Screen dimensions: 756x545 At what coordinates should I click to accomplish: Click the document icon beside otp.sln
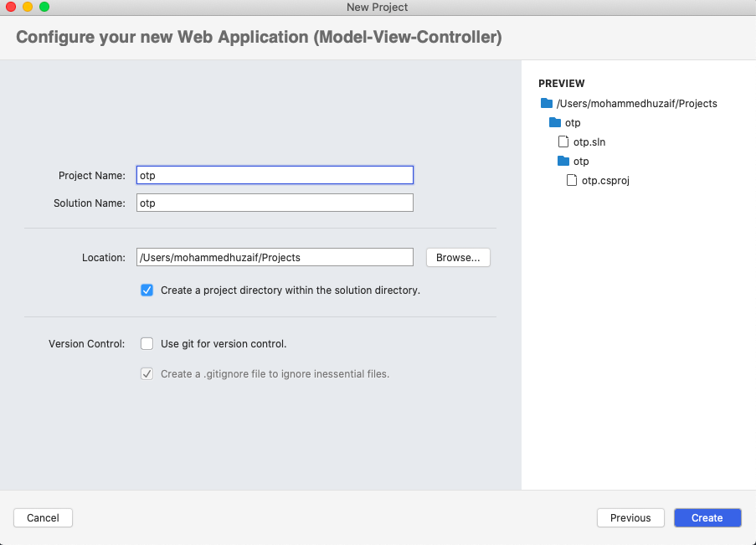[563, 141]
